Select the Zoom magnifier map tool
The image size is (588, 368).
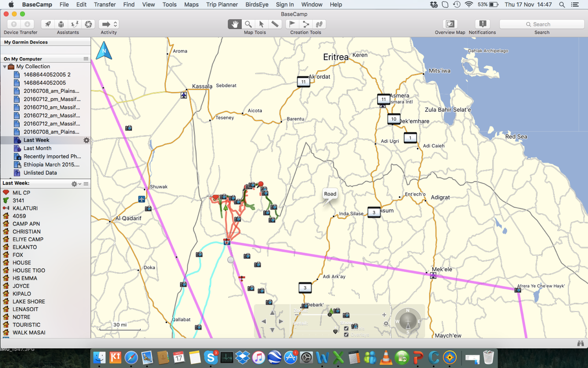248,24
